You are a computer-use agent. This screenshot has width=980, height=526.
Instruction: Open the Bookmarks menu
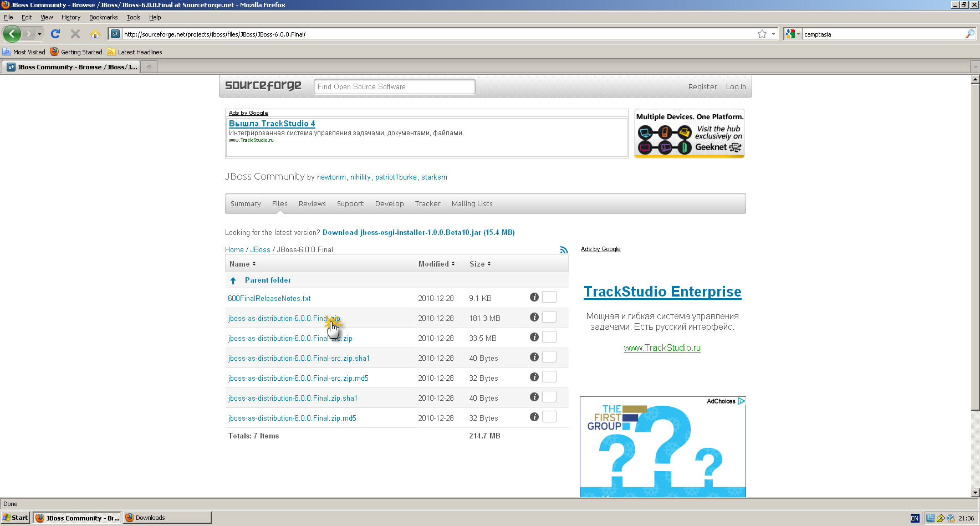103,17
